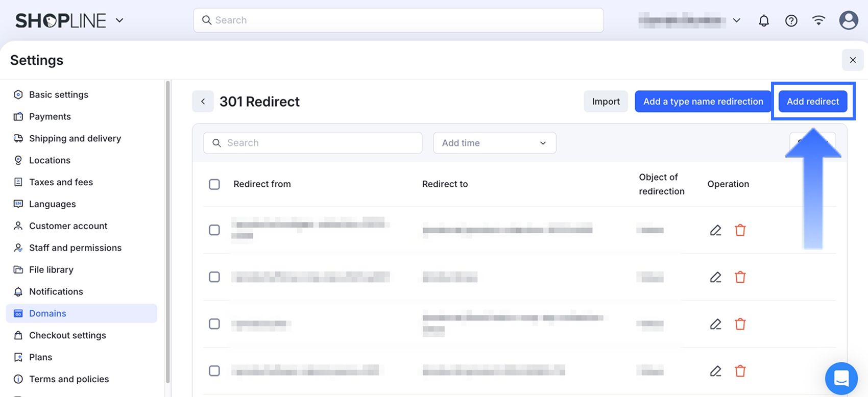The width and height of the screenshot is (868, 397).
Task: Open the help question mark icon
Action: click(791, 21)
